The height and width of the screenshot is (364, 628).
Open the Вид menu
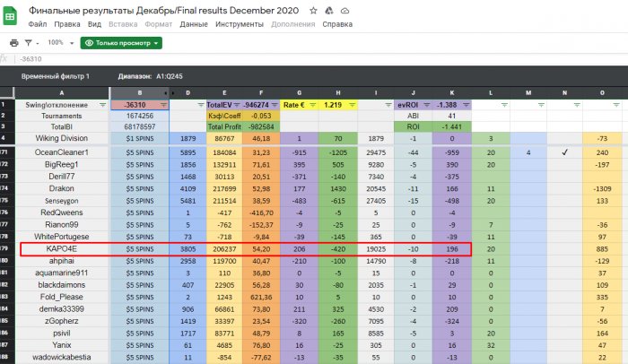[94, 24]
